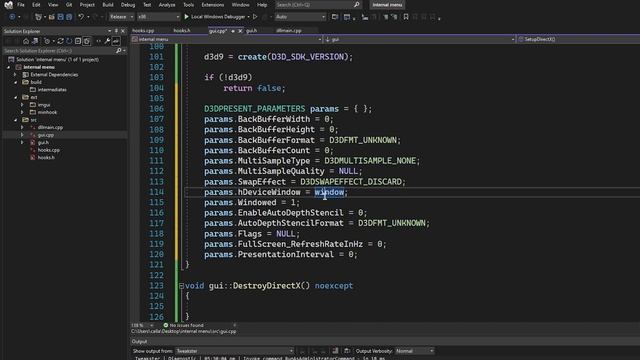Switch to the gui.h editor tab
The image size is (640, 360).
(251, 31)
